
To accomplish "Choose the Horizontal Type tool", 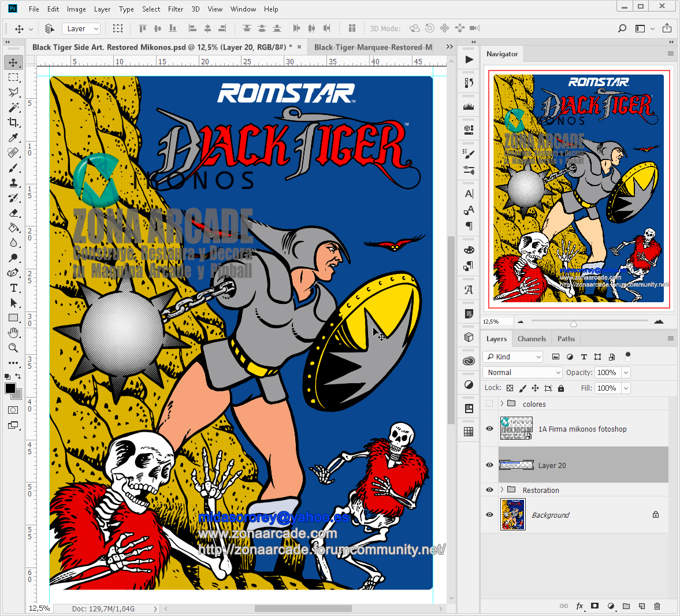I will (13, 288).
